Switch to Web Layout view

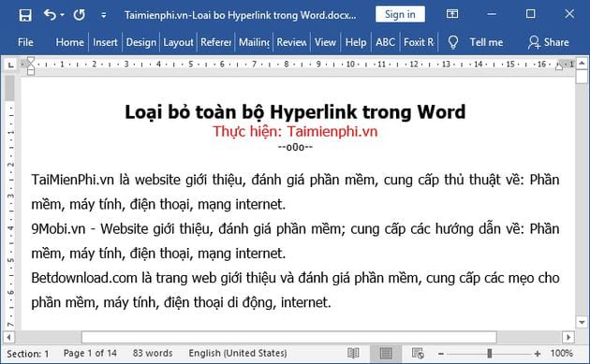point(418,354)
